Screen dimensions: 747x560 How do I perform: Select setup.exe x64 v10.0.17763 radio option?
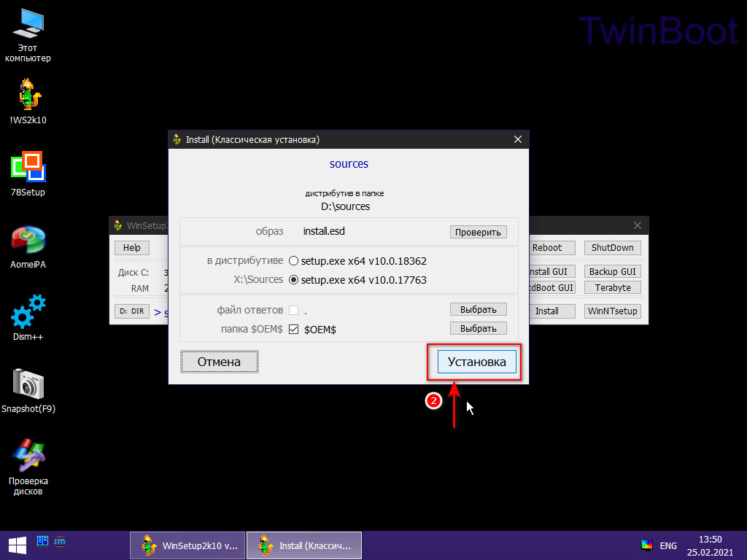click(x=294, y=279)
